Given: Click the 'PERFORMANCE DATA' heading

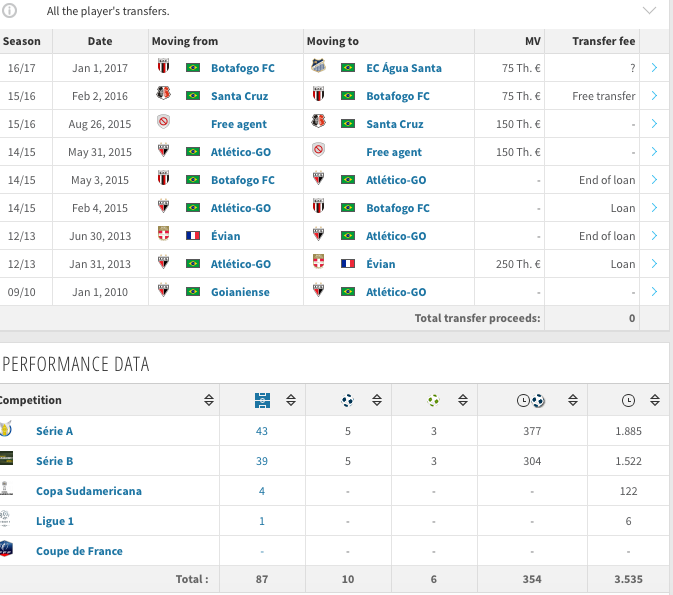Looking at the screenshot, I should (76, 364).
